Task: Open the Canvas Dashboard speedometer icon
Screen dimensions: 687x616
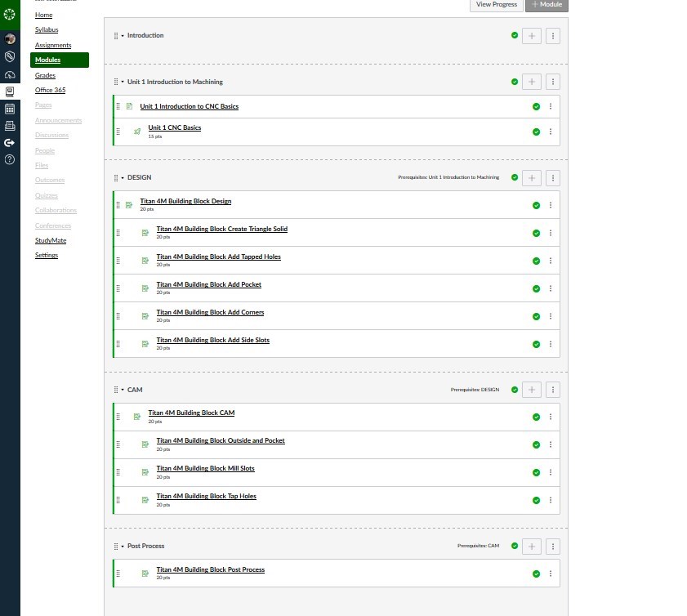Action: (x=10, y=74)
